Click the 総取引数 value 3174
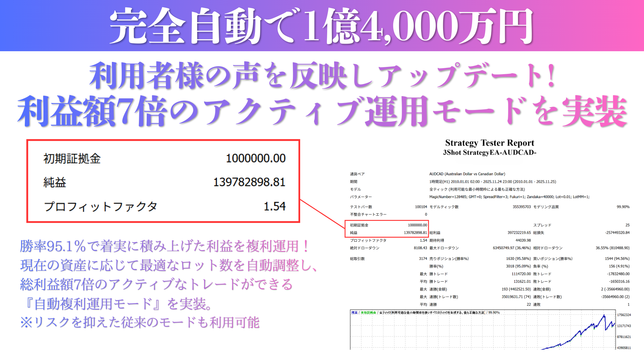 (423, 259)
